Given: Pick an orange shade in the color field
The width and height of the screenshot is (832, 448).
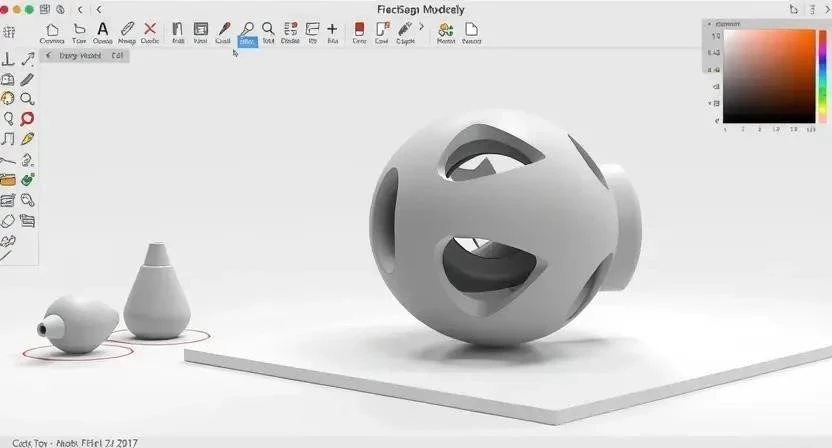Looking at the screenshot, I should pos(802,45).
